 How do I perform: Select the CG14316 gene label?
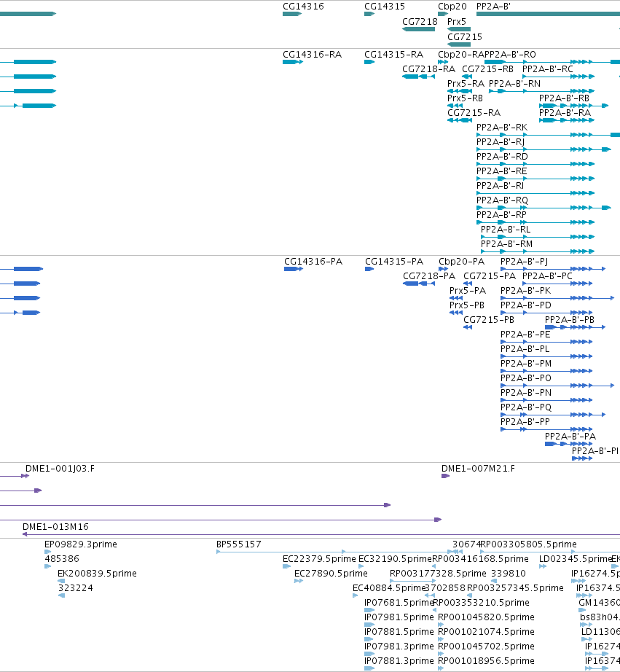[303, 7]
